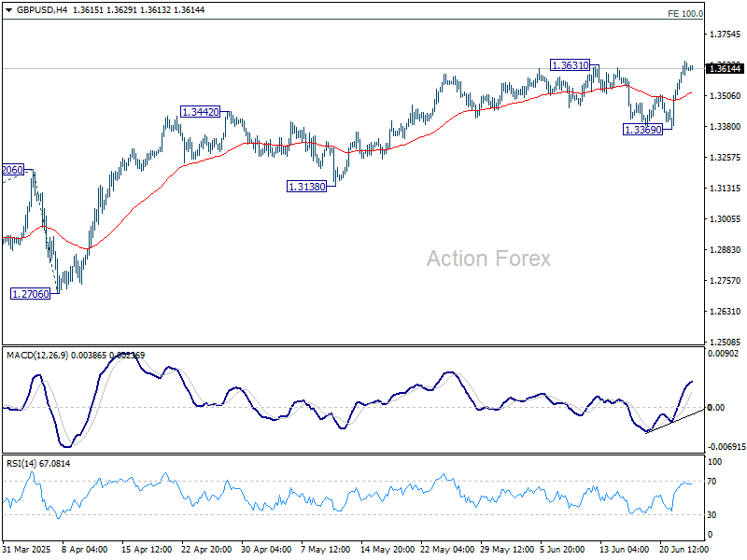Click the 1.33690 low price label
747x560 pixels.
click(x=642, y=130)
